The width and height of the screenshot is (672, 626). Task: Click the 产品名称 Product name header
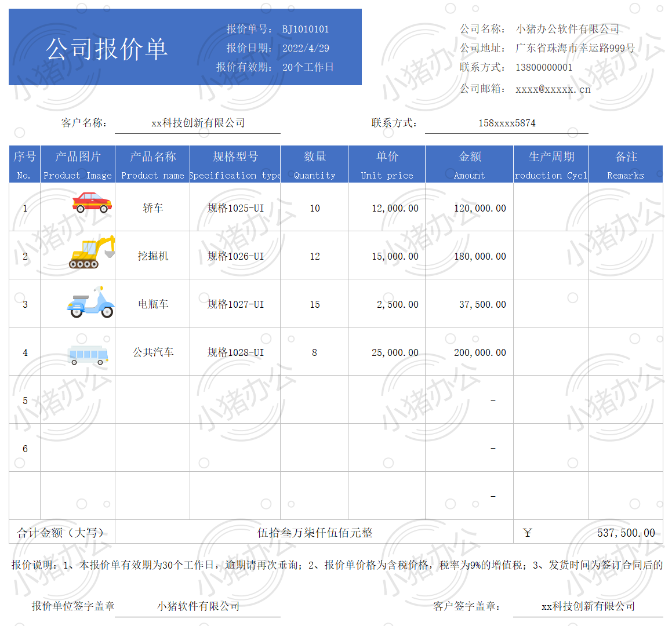pyautogui.click(x=152, y=165)
